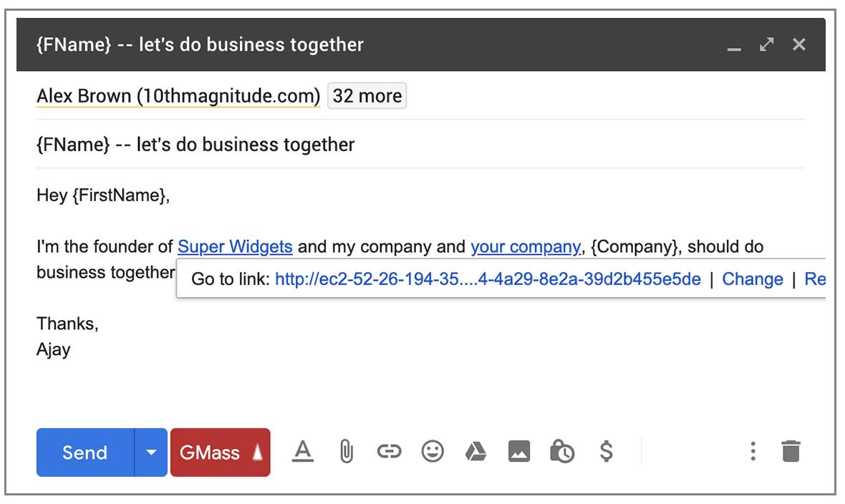Expand the '32 more' recipients
Screen dimensions: 845x504
(x=367, y=96)
